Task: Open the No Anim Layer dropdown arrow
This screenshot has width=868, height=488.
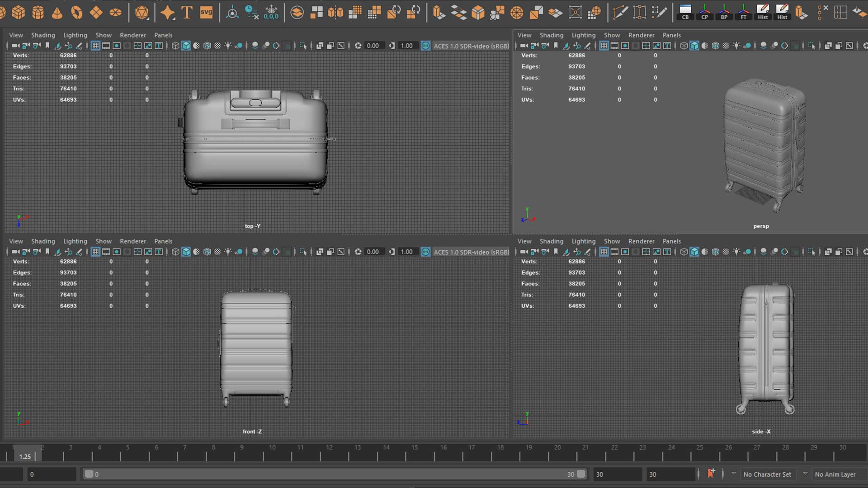Action: click(805, 474)
